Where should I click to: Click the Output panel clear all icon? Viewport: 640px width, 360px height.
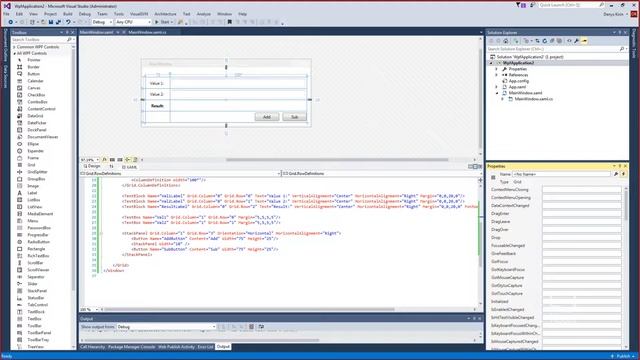[251, 327]
